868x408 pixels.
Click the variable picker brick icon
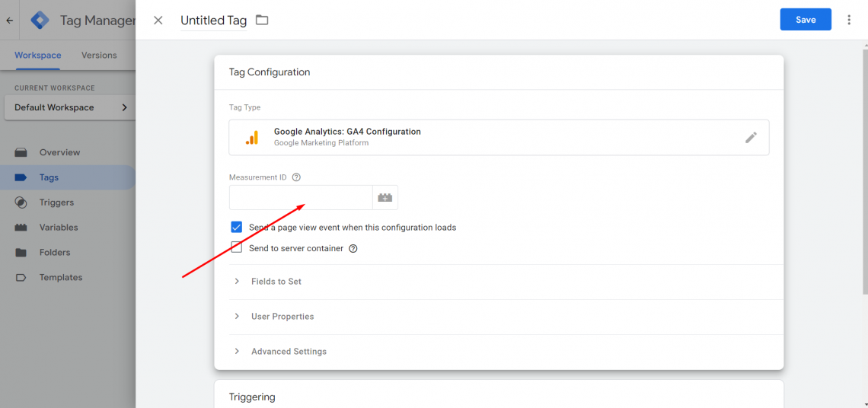click(385, 198)
